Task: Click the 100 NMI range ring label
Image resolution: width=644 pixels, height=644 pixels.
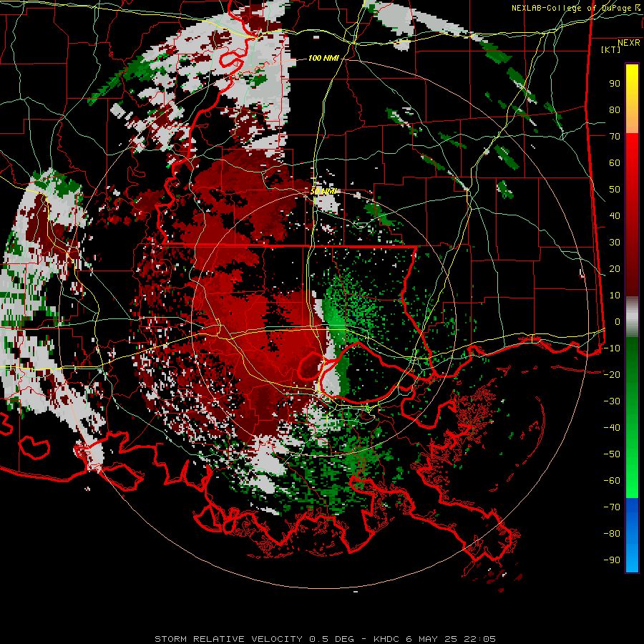Action: [x=323, y=59]
